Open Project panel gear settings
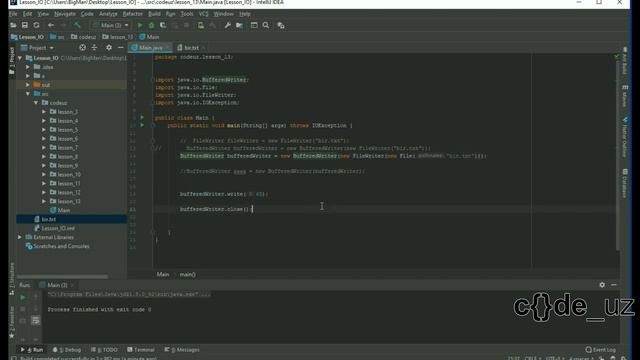The image size is (640, 360). coord(109,48)
